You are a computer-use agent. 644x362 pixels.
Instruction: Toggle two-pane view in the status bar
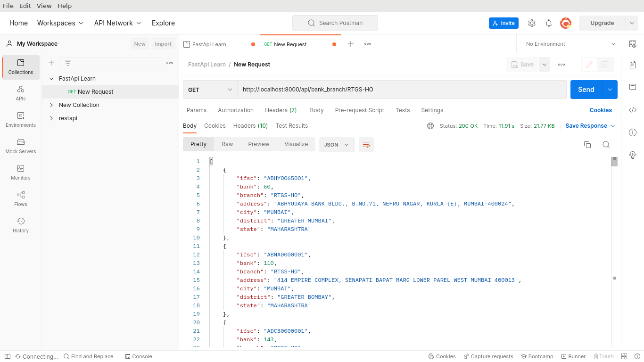click(624, 356)
